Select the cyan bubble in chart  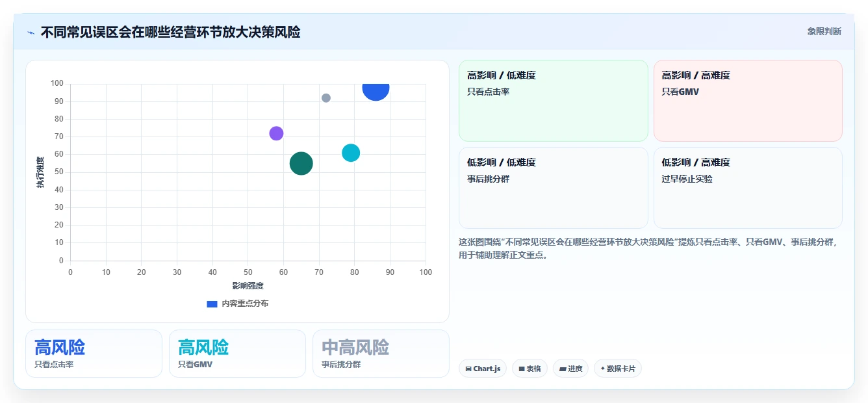pos(351,153)
